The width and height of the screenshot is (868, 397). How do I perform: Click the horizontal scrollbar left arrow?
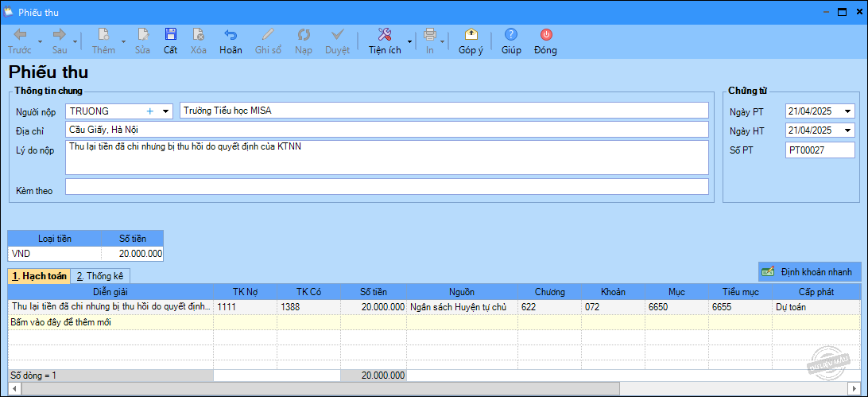point(14,389)
